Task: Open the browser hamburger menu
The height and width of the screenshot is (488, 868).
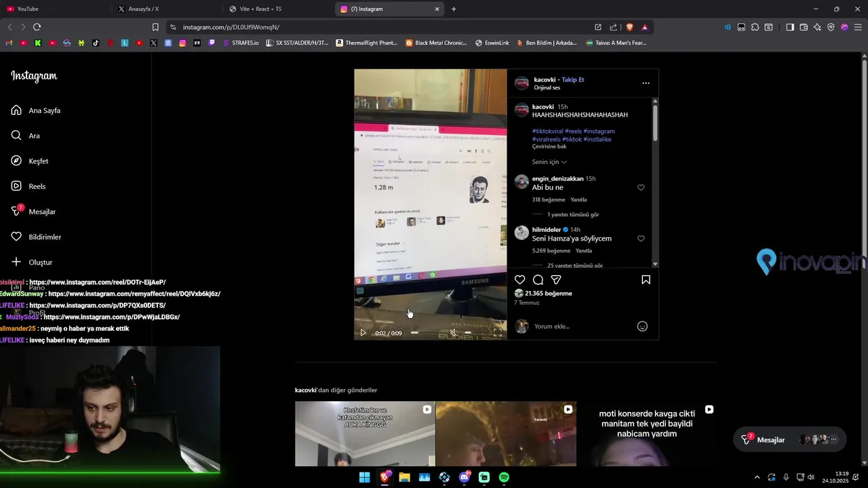Action: [859, 27]
